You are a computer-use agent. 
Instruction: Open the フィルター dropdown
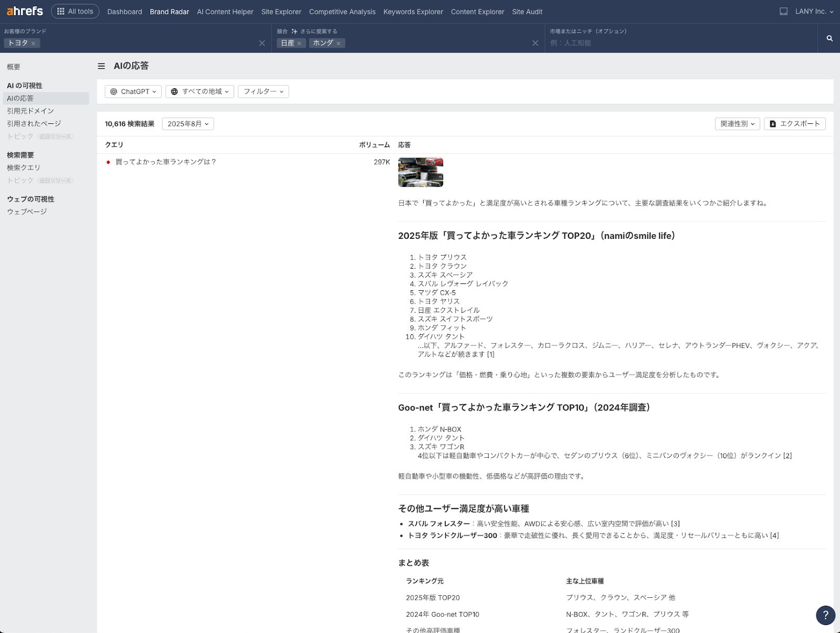tap(264, 91)
